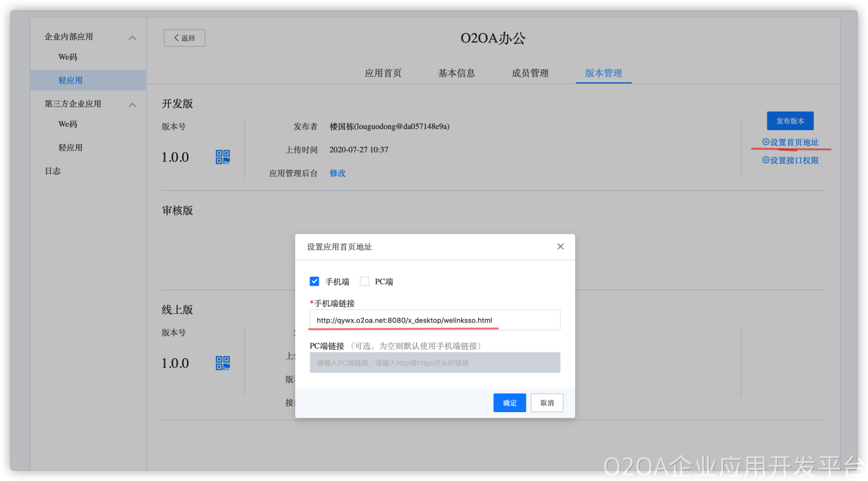868x481 pixels.
Task: Click the 发布版本 button
Action: point(790,121)
